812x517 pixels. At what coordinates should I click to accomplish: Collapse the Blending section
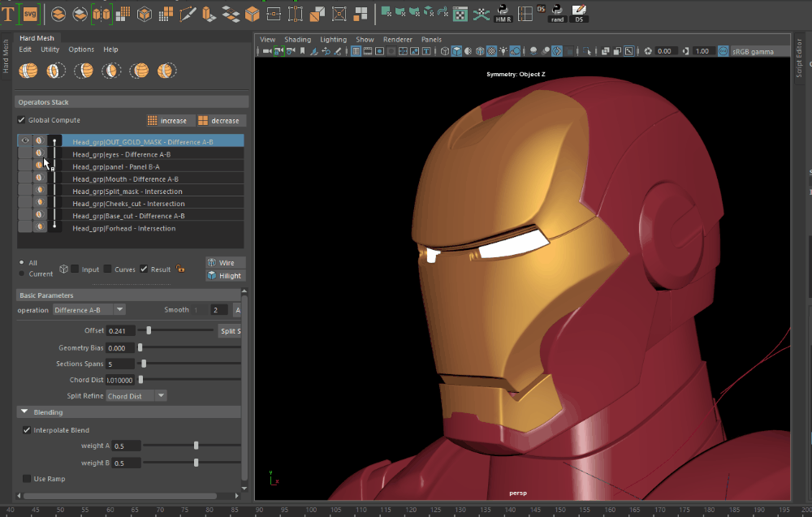[24, 412]
